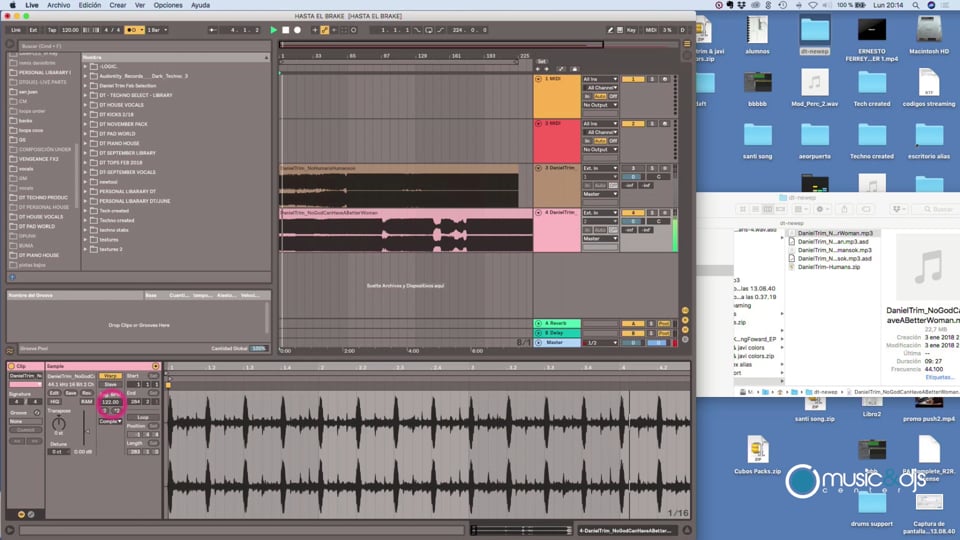Click the Nombre column header in browser
The height and width of the screenshot is (540, 960).
pos(175,57)
